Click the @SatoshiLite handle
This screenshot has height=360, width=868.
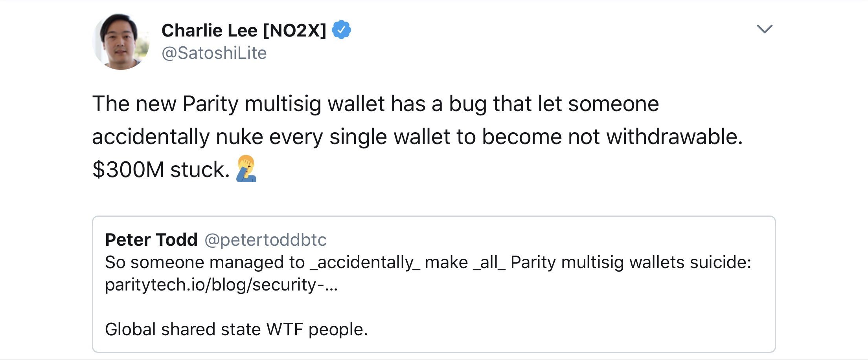(214, 53)
